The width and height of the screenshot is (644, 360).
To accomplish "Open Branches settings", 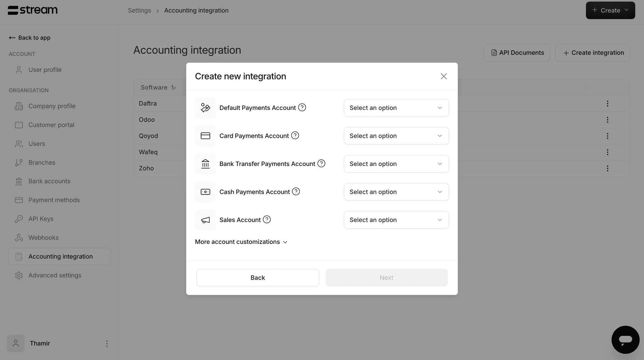I will [59, 163].
